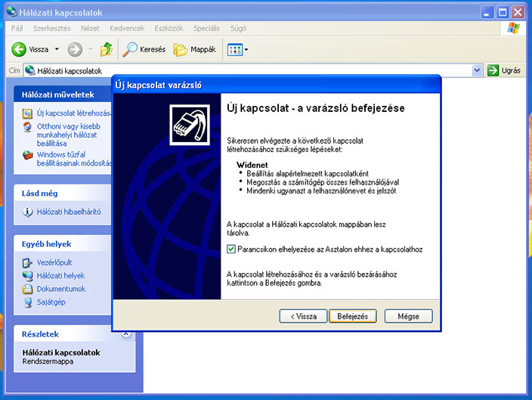Click the views grid icon in toolbar
532x400 pixels.
[x=235, y=50]
